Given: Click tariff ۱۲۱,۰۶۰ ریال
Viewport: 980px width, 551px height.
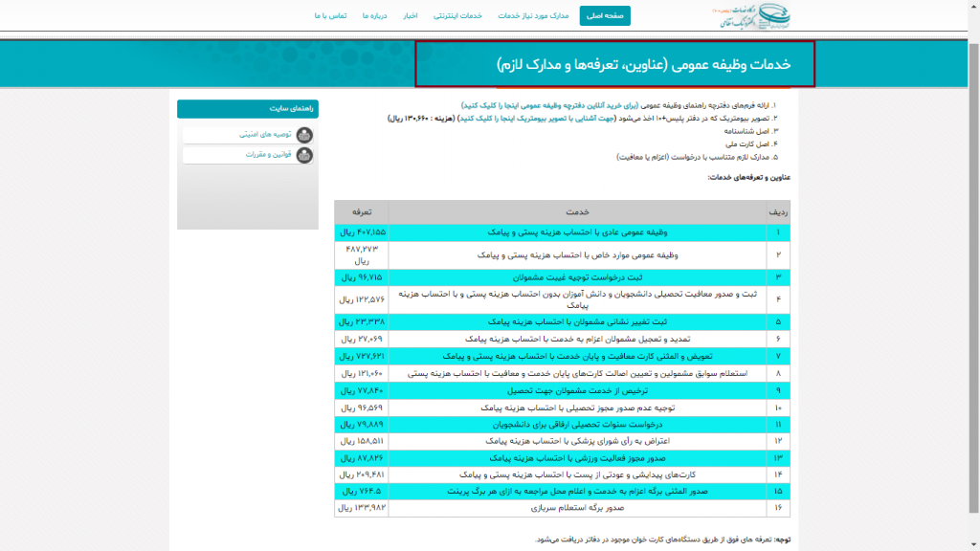Looking at the screenshot, I should [362, 373].
